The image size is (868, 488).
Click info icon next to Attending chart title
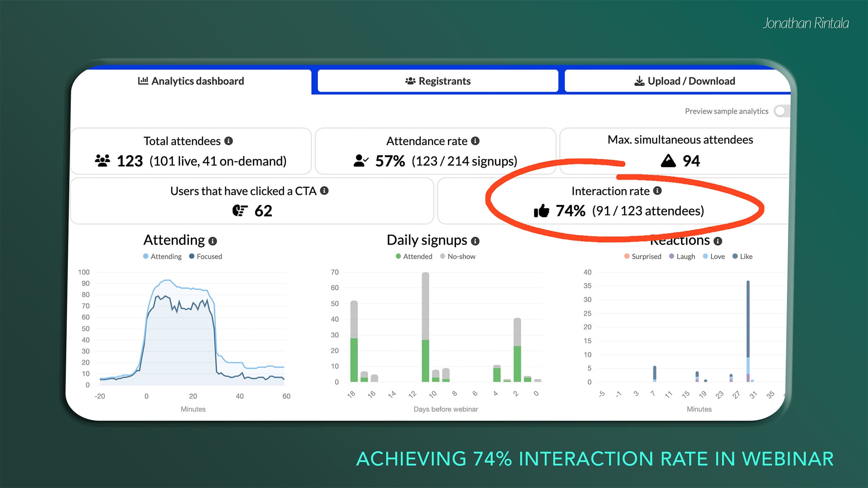coord(213,241)
